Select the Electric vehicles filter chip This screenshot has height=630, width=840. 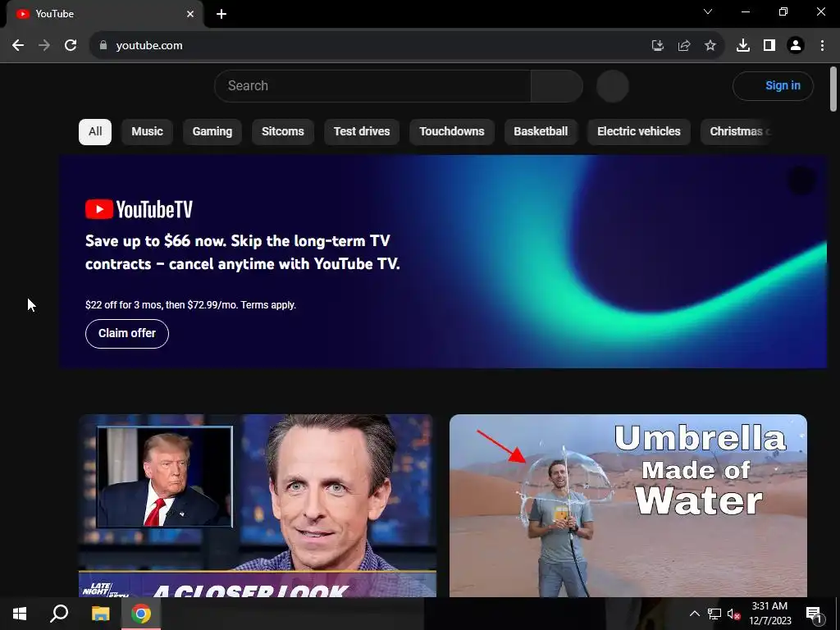(x=638, y=132)
